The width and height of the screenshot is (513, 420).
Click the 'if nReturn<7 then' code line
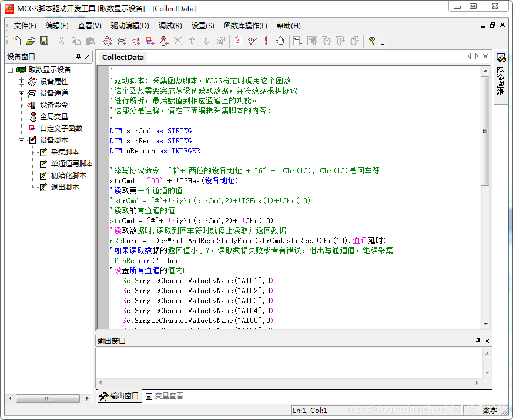click(x=145, y=261)
